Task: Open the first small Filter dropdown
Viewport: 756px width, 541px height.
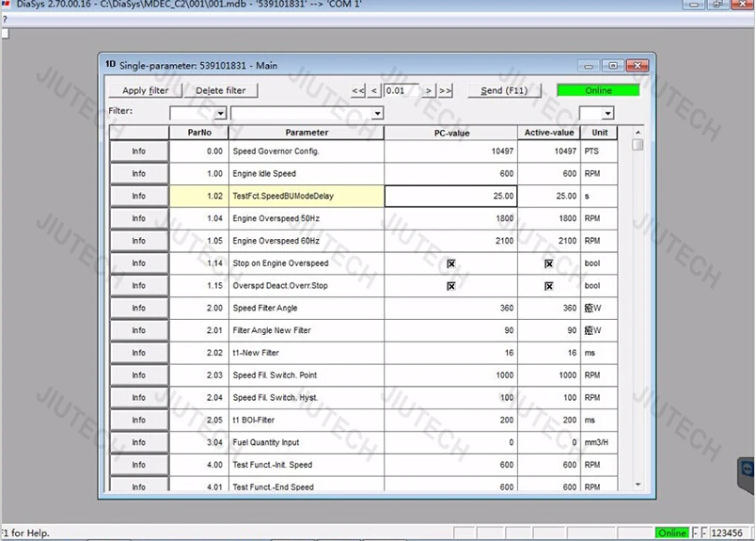Action: coord(220,114)
